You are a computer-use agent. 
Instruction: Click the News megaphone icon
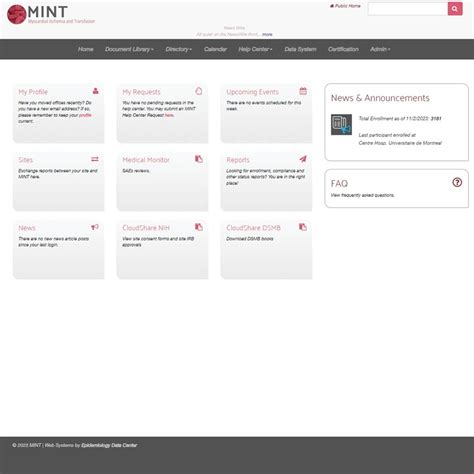95,227
